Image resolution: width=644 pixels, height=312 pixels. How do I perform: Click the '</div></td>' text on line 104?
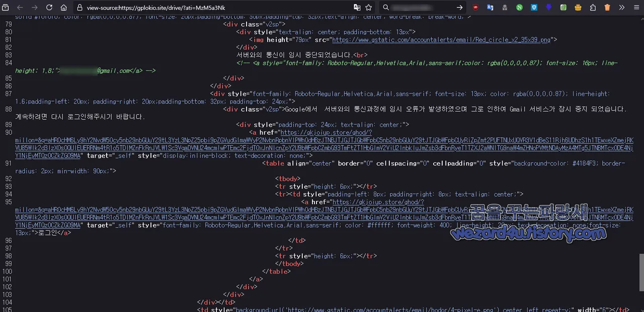click(216, 302)
